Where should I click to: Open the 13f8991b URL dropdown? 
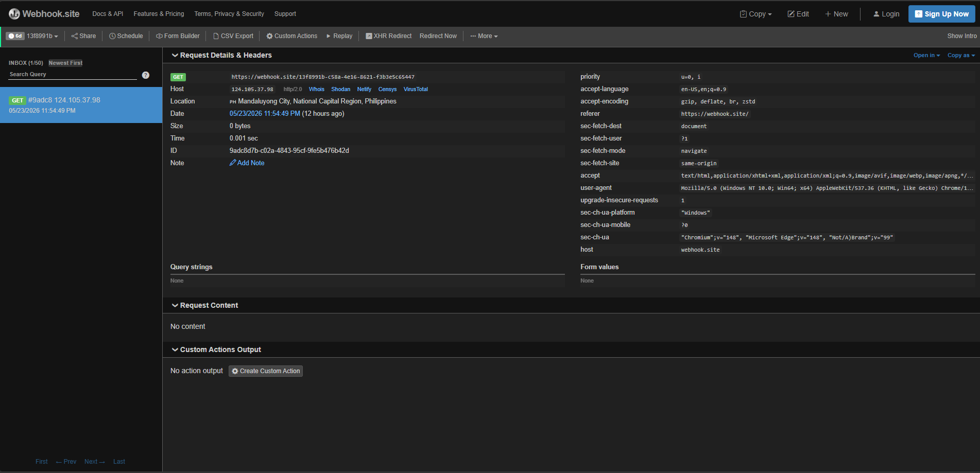coord(42,36)
